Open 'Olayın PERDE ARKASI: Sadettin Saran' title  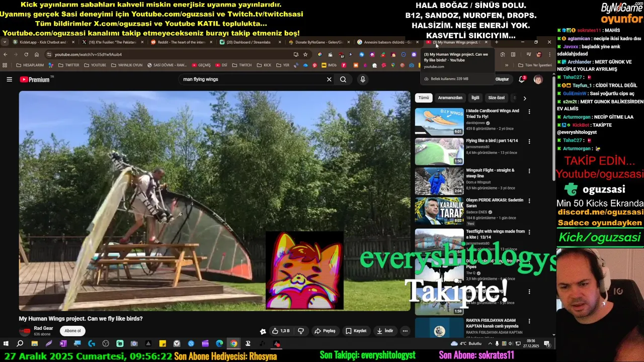tap(495, 203)
